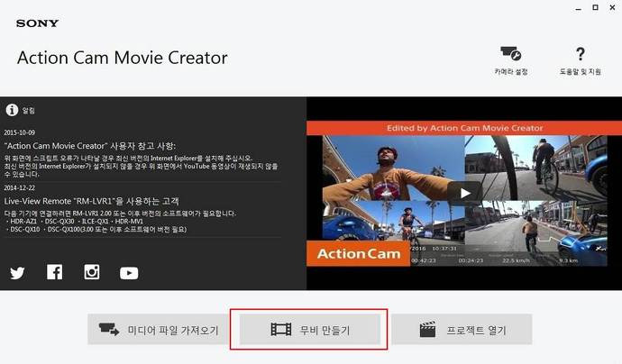Open help and support question mark

coord(581,54)
